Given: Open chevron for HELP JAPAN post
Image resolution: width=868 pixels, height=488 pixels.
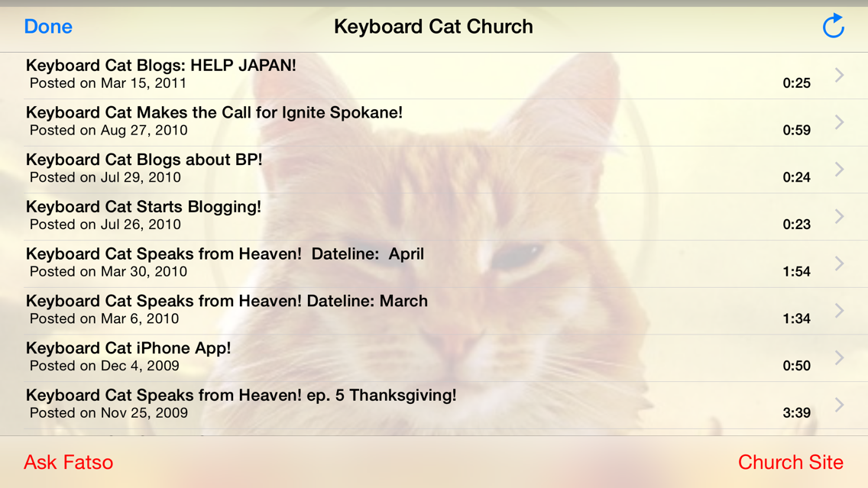Looking at the screenshot, I should click(839, 75).
